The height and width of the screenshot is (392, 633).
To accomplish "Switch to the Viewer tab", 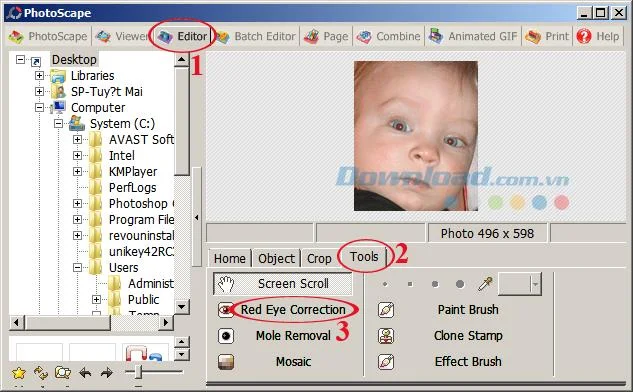I will coord(122,36).
